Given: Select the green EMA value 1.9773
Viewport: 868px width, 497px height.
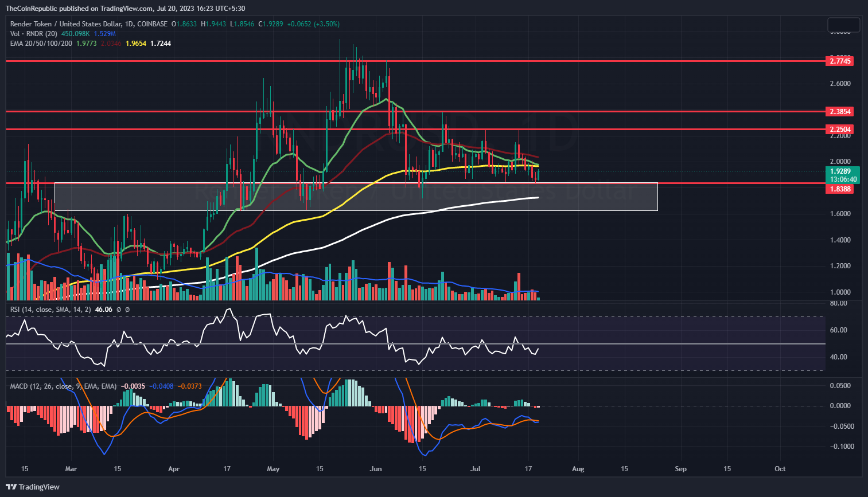Looking at the screenshot, I should coord(87,44).
